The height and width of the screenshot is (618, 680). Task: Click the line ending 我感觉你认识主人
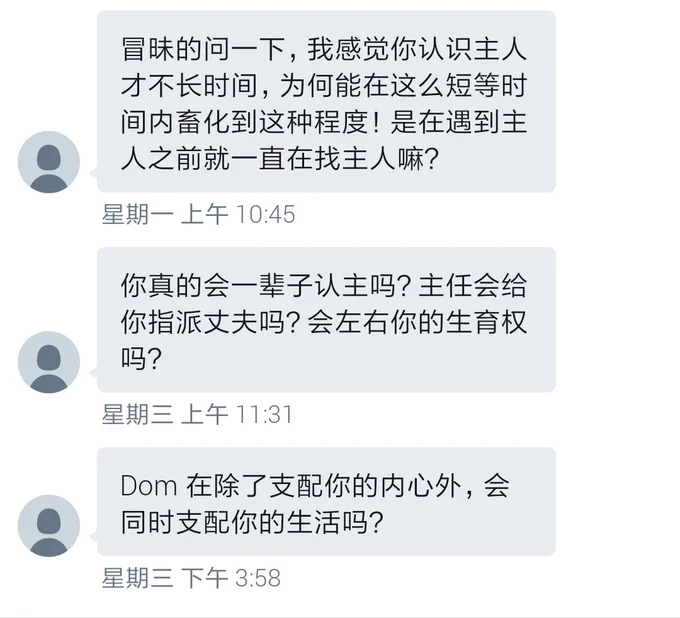pyautogui.click(x=324, y=49)
